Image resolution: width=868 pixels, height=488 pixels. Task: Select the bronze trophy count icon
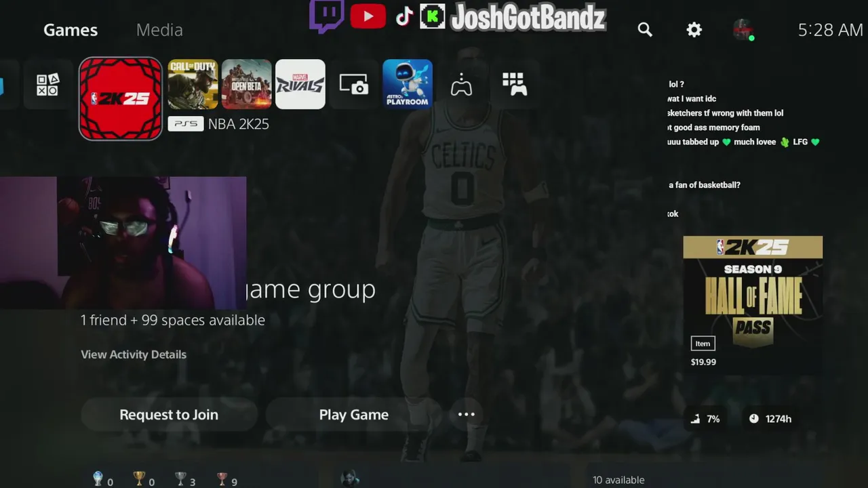pyautogui.click(x=222, y=479)
